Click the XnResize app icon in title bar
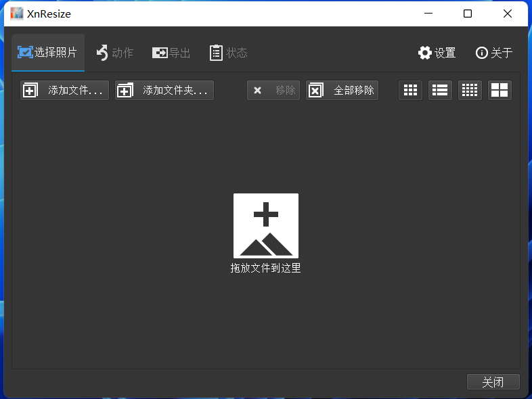Screen dimensions: 532x399 (16, 14)
